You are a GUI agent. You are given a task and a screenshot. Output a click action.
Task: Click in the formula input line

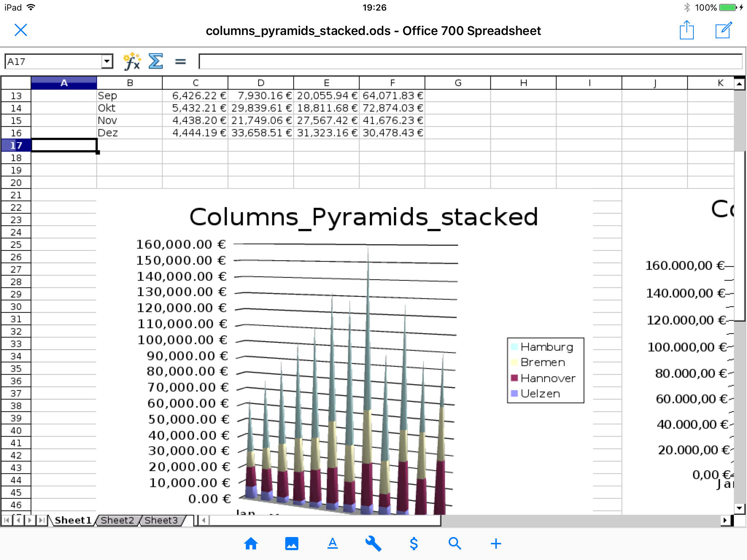pyautogui.click(x=471, y=61)
